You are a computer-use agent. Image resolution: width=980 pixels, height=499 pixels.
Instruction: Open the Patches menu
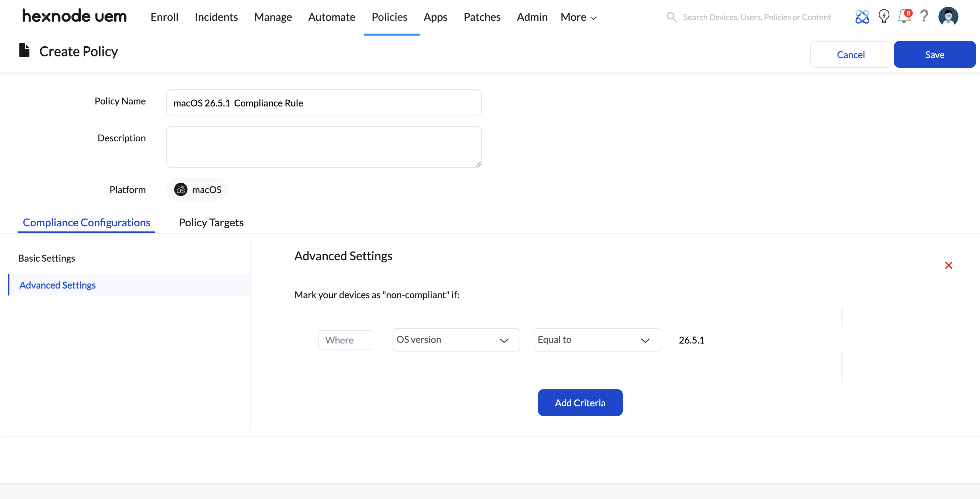[482, 17]
